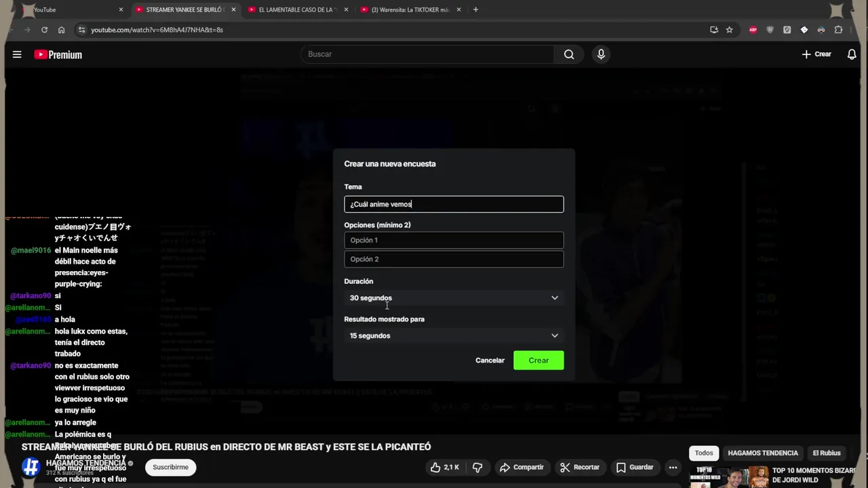Focus the Buscar search field
Viewport: 868px width, 488px height.
pyautogui.click(x=427, y=54)
